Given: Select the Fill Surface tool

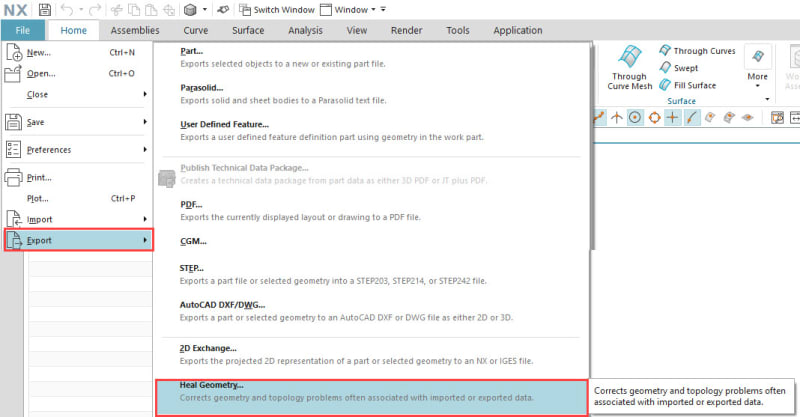Looking at the screenshot, I should click(x=687, y=85).
